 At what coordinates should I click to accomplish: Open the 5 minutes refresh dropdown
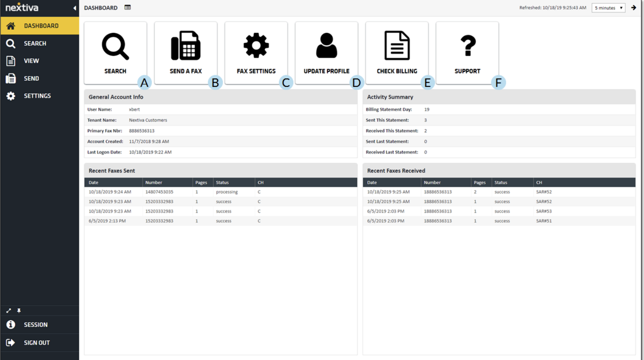[x=608, y=8]
